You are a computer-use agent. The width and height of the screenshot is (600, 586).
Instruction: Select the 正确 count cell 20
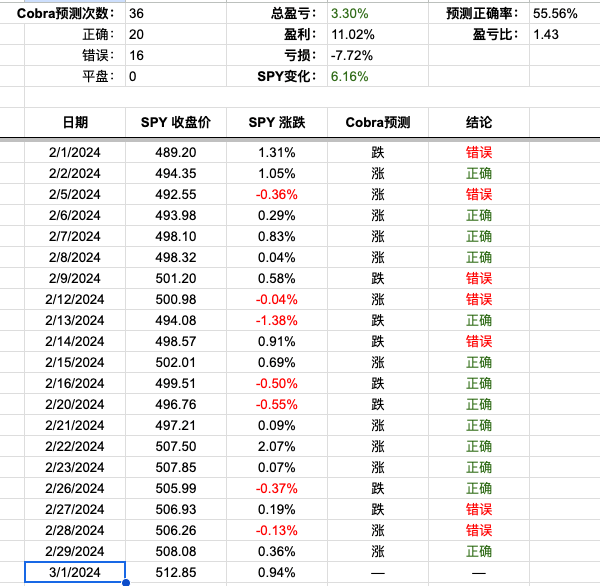point(176,34)
